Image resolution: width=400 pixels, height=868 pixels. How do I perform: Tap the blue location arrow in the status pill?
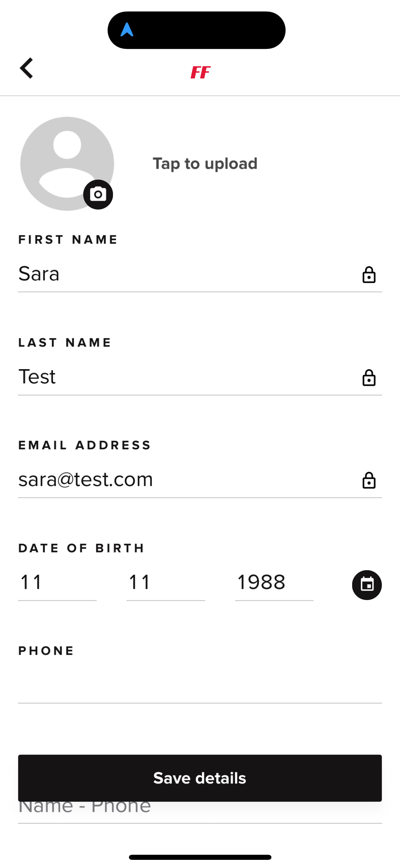[x=127, y=30]
